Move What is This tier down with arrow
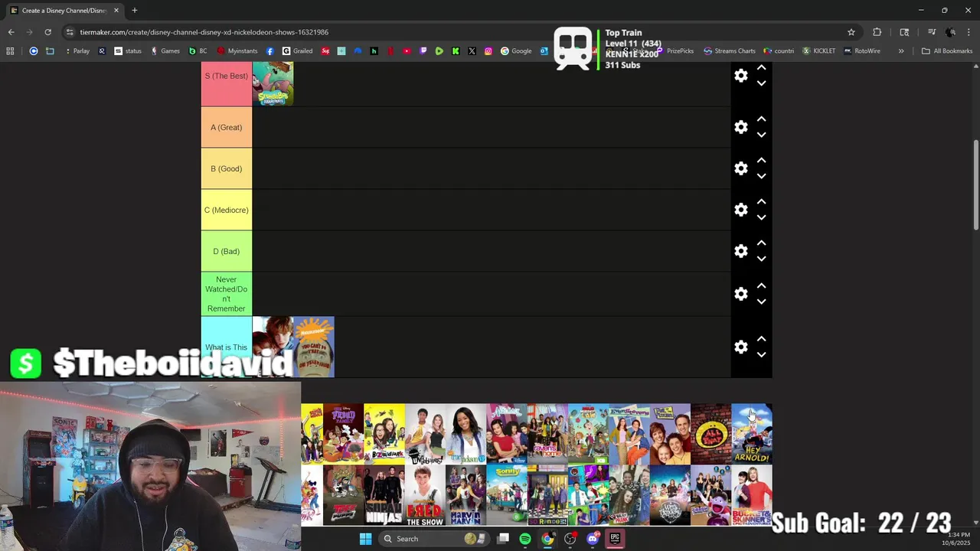This screenshot has height=551, width=980. pyautogui.click(x=761, y=355)
